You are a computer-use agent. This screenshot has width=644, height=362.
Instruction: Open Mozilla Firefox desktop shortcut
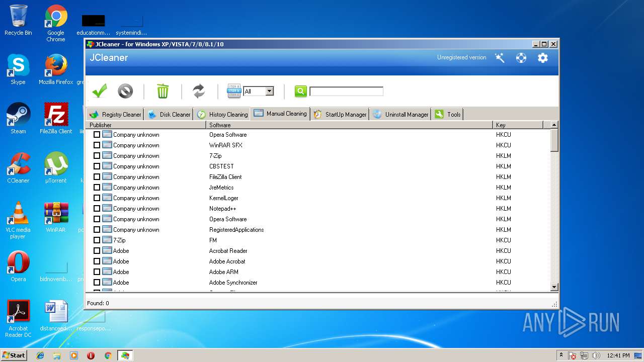(x=56, y=70)
